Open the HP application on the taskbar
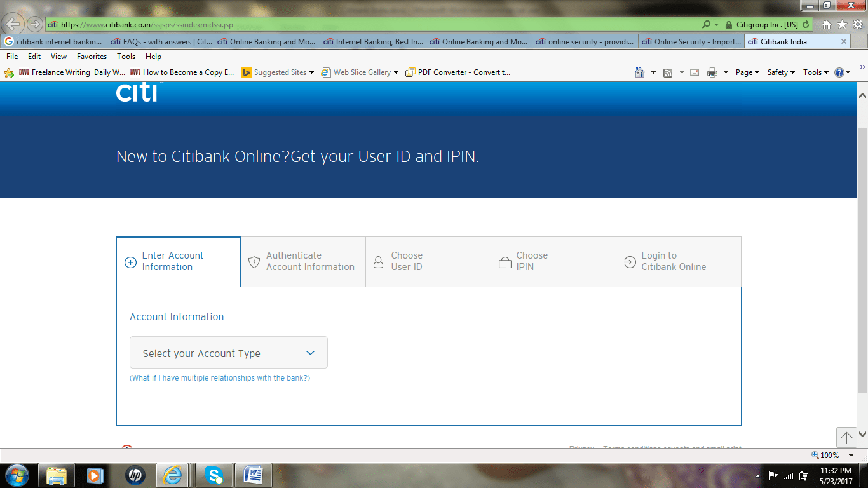The width and height of the screenshot is (868, 488). click(135, 475)
